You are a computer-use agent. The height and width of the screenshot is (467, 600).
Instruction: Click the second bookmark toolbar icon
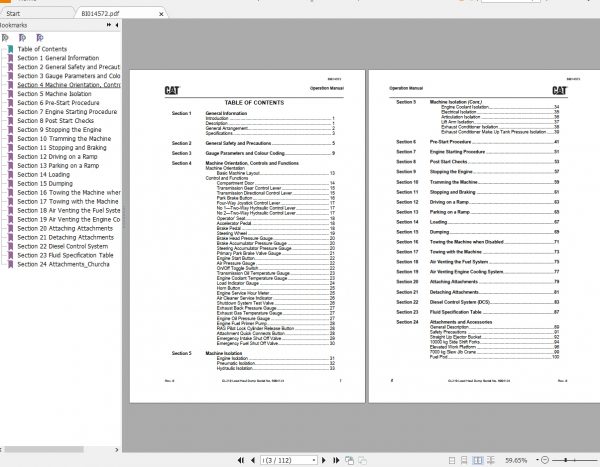point(22,38)
